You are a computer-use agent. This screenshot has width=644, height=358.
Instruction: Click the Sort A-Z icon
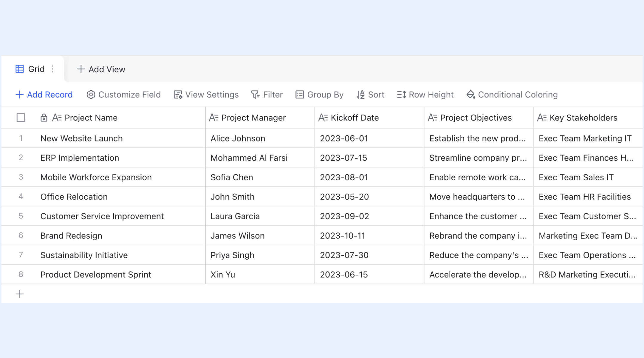[x=360, y=95]
